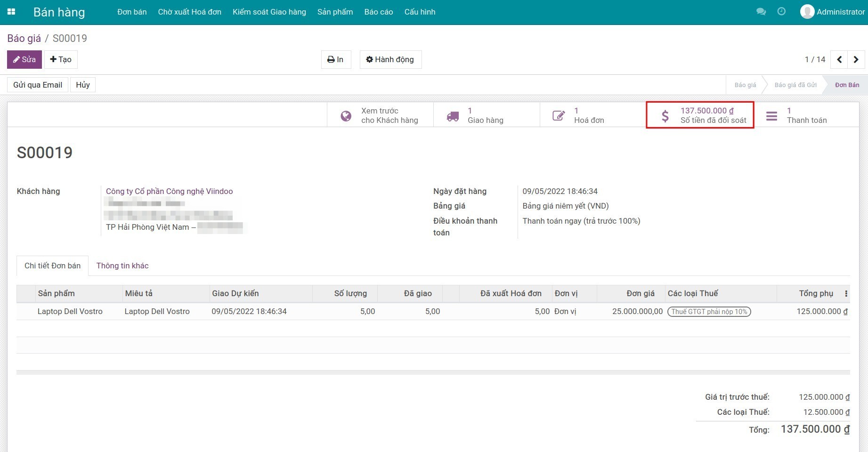Click the payment list bars icon

[x=771, y=116]
